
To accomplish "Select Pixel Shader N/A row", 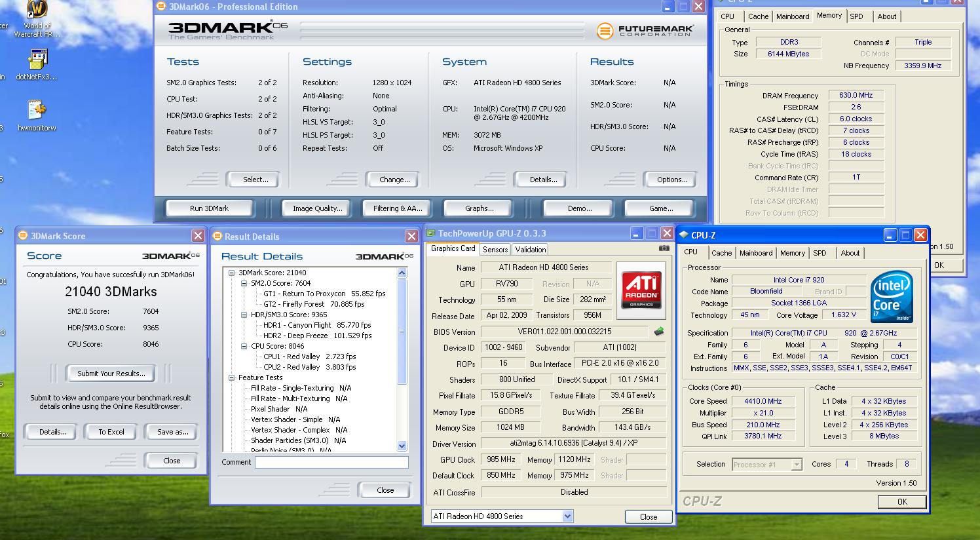I will tap(279, 409).
